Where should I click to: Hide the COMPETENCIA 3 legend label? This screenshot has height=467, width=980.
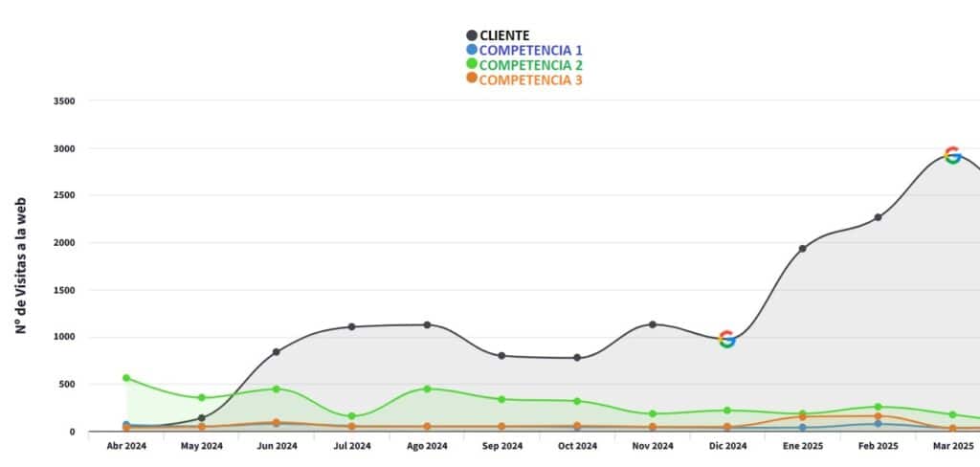click(x=530, y=79)
